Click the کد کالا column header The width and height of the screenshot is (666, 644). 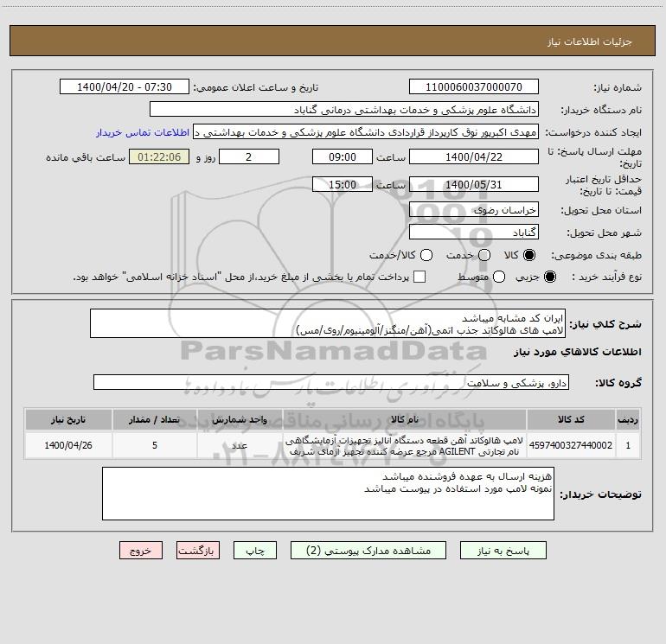(x=571, y=419)
